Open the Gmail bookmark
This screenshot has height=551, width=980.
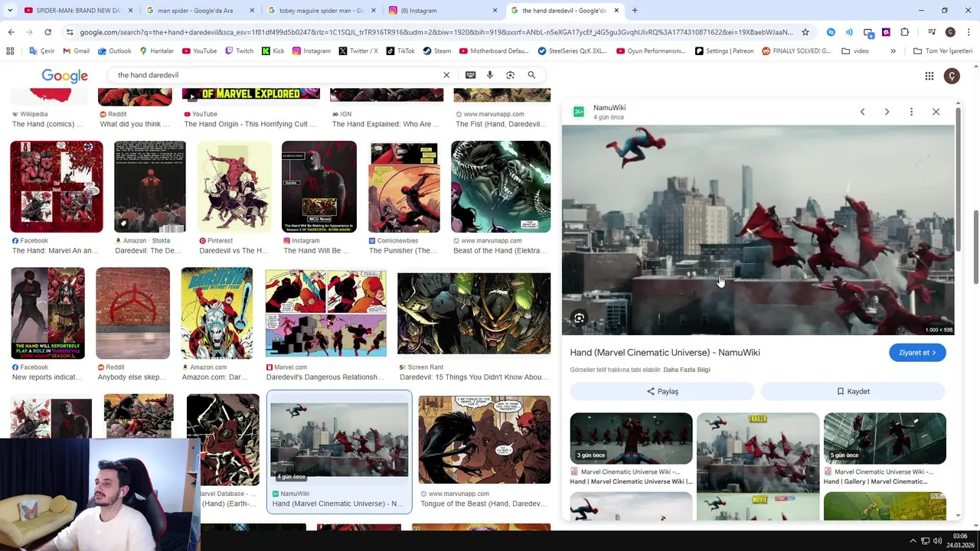tap(77, 51)
